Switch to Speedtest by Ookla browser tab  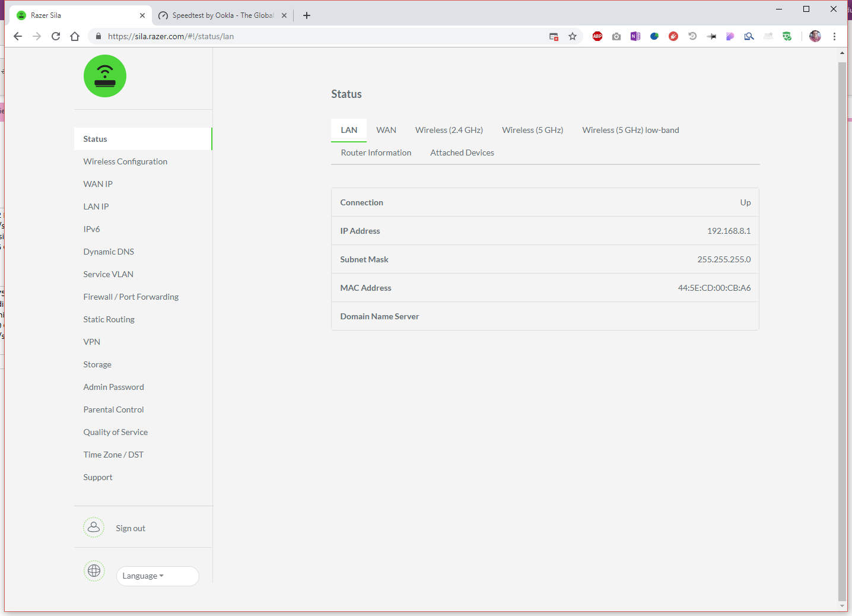point(222,15)
